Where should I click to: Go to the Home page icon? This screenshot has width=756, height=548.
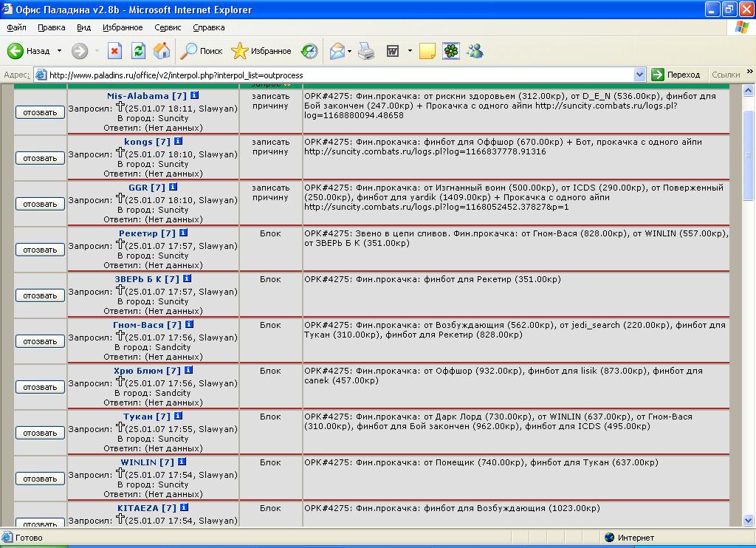click(x=162, y=51)
